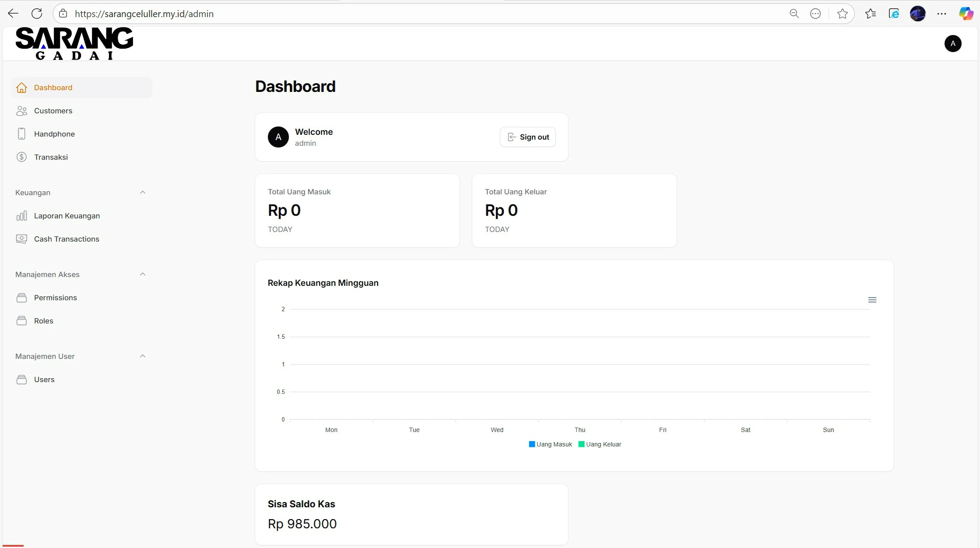980x548 pixels.
Task: Click the Handphone device icon
Action: tap(21, 134)
